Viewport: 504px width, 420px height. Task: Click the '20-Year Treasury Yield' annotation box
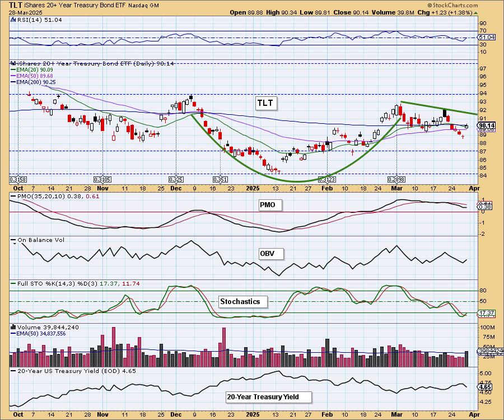point(269,397)
